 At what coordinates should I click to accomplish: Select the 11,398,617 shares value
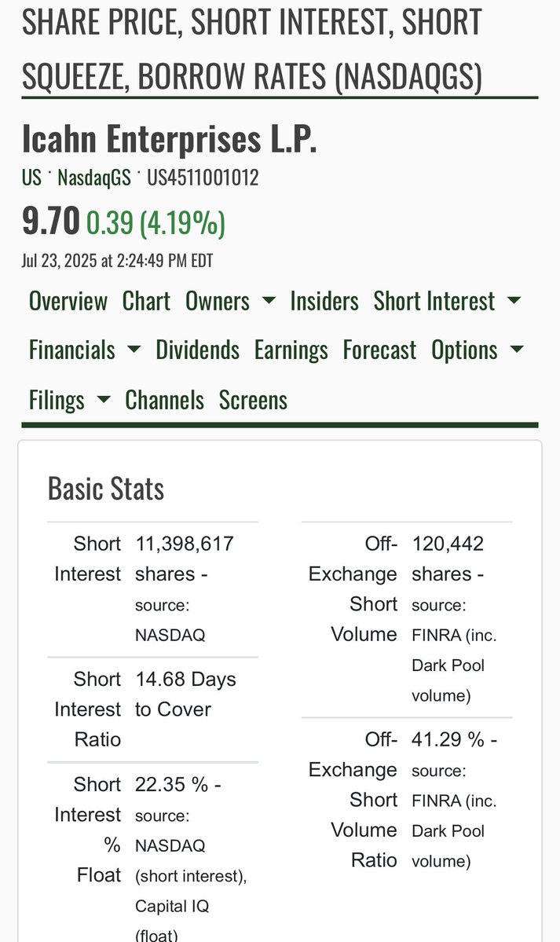[x=185, y=559]
